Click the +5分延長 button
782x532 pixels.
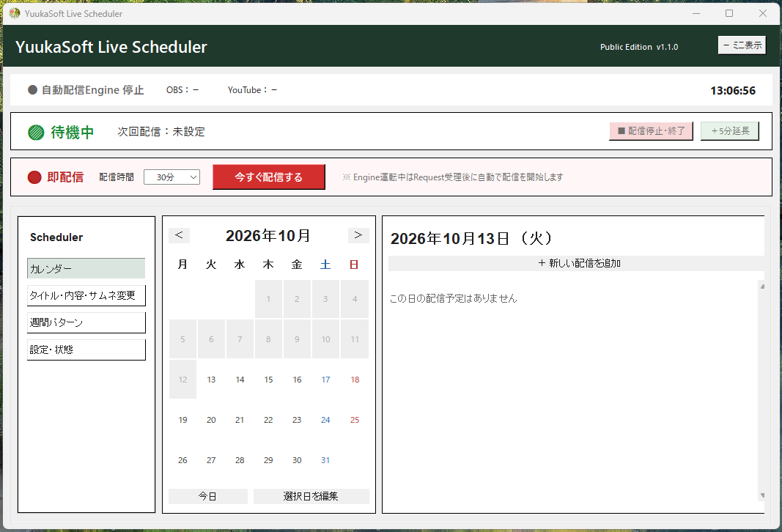coord(730,131)
